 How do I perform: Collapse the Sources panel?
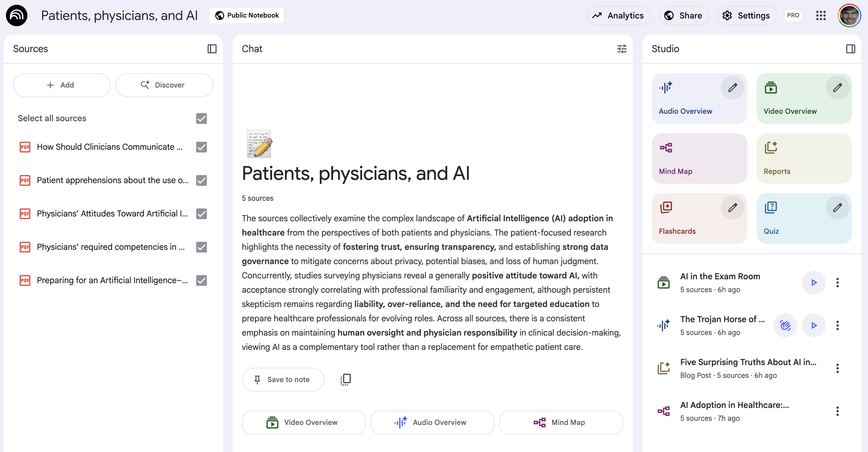(x=212, y=49)
